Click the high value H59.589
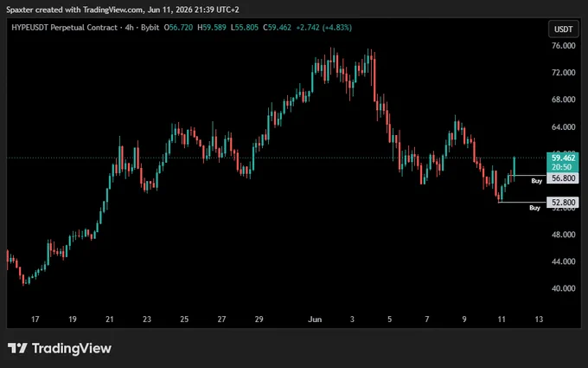588x368 pixels. pos(212,28)
